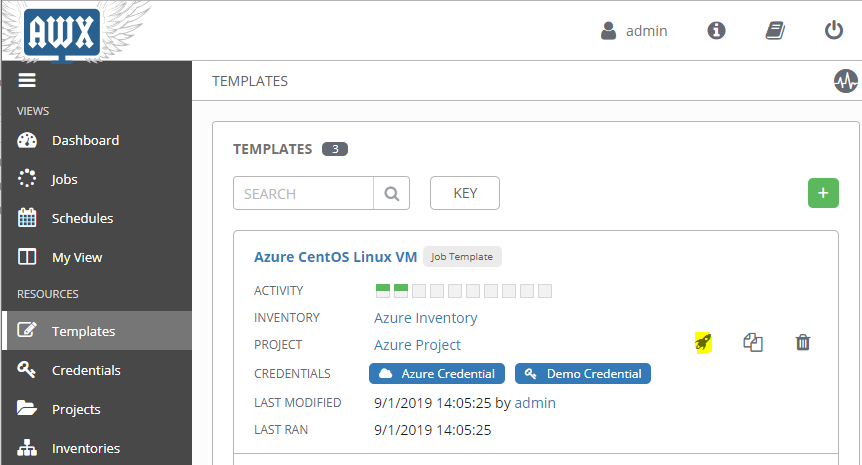Click the Job Template label badge
This screenshot has width=862, height=465.
(x=462, y=257)
